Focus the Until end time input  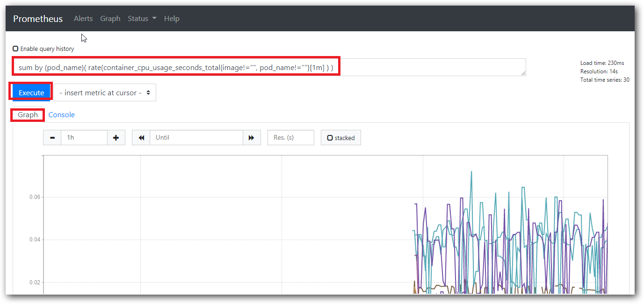tap(196, 138)
